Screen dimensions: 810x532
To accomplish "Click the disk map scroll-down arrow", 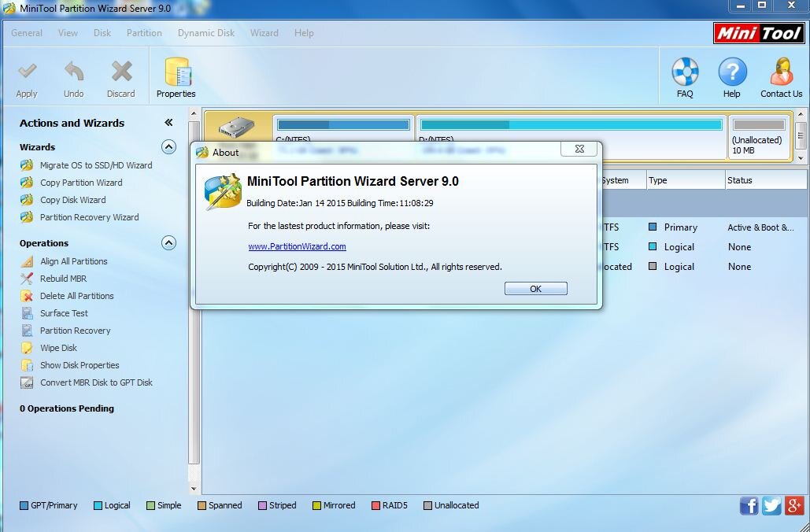I will click(x=801, y=158).
